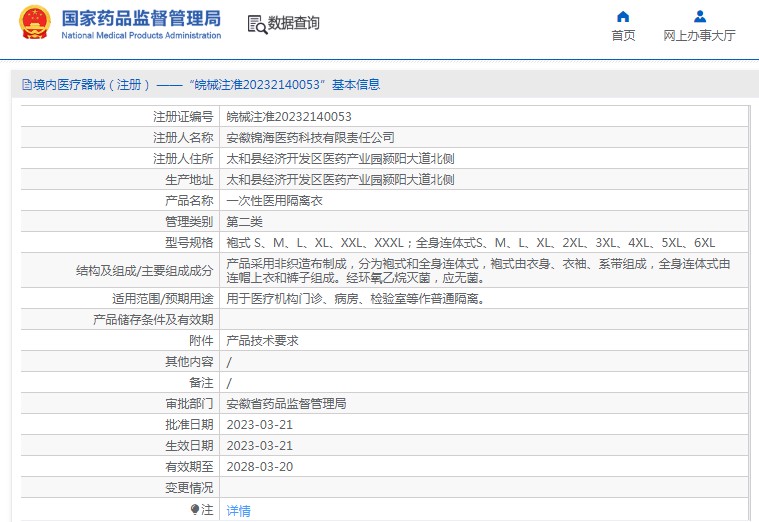Select the address in 注册人住所 row
The width and height of the screenshot is (759, 522).
pos(340,159)
